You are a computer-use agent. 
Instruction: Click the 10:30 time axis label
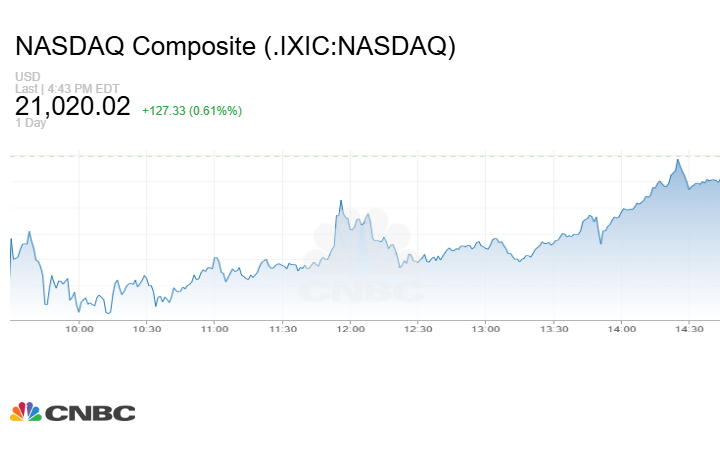coord(147,329)
